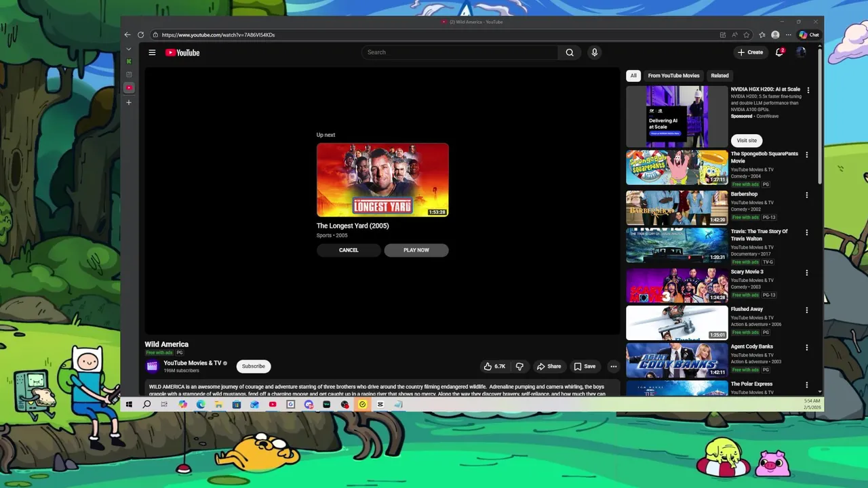868x488 pixels.
Task: Open the browser apps icon in address bar
Action: [723, 35]
